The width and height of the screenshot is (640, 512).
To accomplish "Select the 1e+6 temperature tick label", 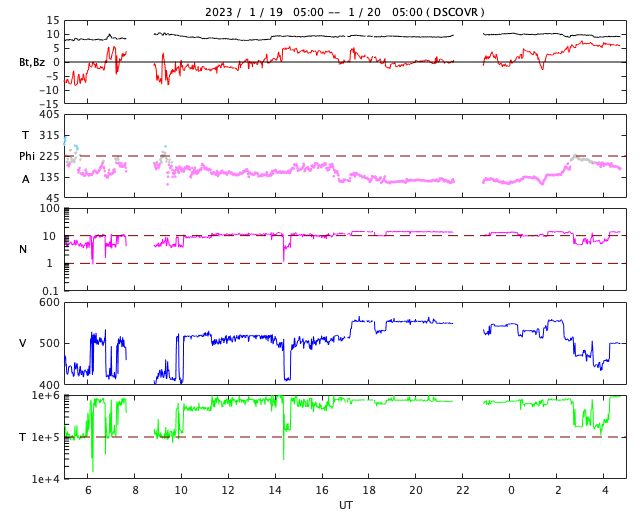I will 46,396.
